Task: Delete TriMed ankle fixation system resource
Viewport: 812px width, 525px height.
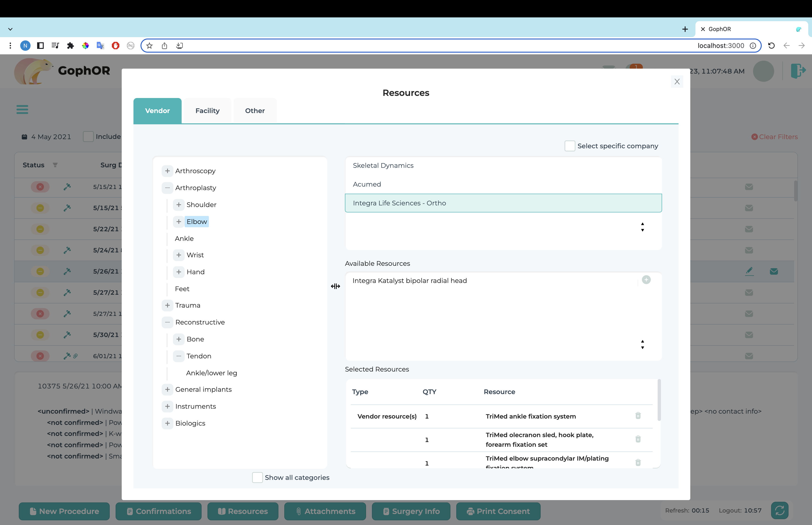Action: [638, 415]
